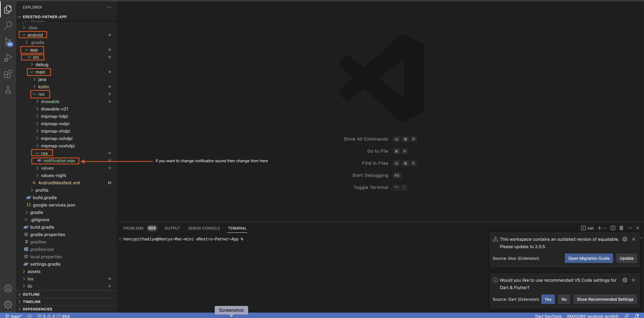Select the TERMINAL tab
Viewport: 644px width, 318px height.
click(x=237, y=228)
